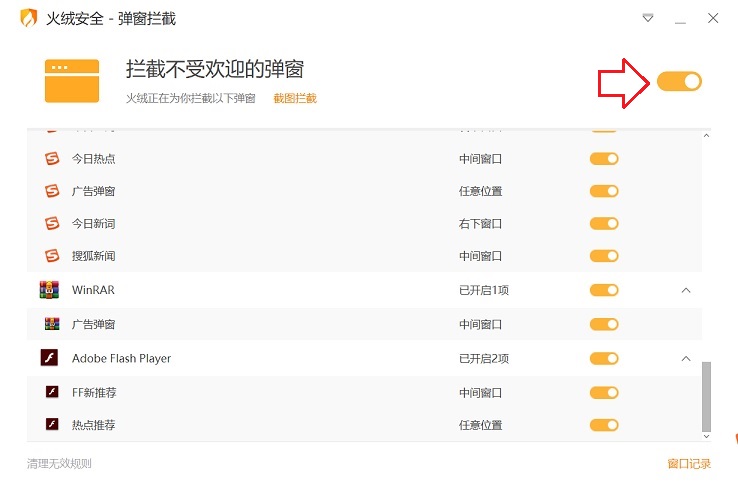The width and height of the screenshot is (738, 486).
Task: Click the rule list vertical scrollbar thumb
Action: pyautogui.click(x=707, y=395)
